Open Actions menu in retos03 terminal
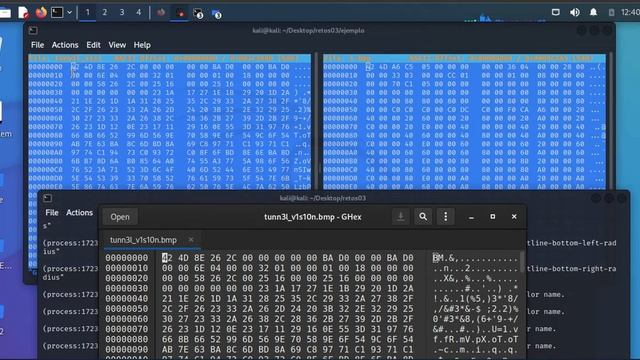640x360 pixels. coord(80,213)
